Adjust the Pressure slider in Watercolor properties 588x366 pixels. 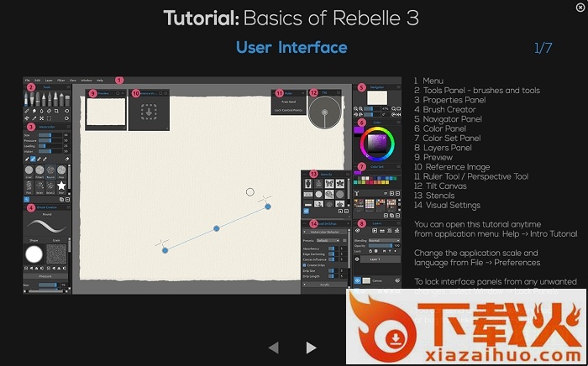click(50, 140)
